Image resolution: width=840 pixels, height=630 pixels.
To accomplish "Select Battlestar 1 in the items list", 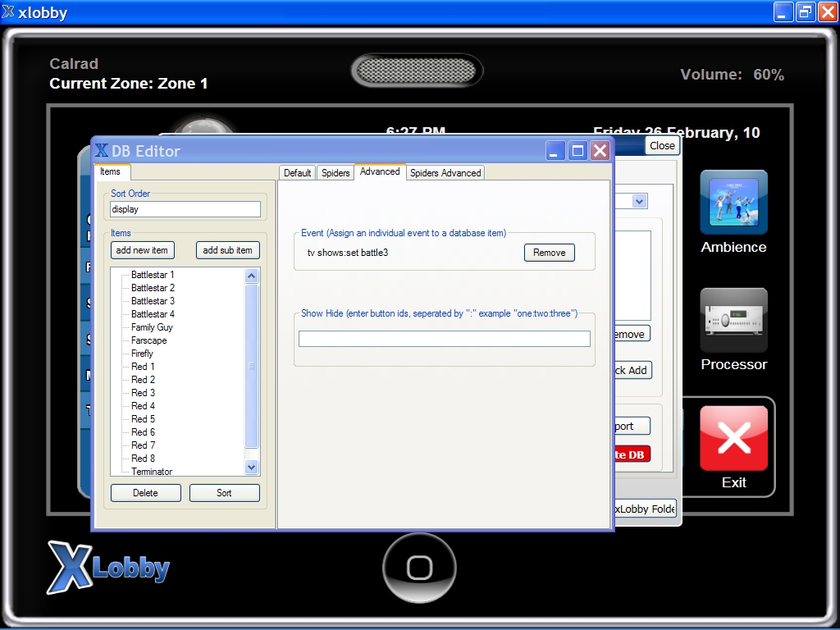I will coord(153,275).
